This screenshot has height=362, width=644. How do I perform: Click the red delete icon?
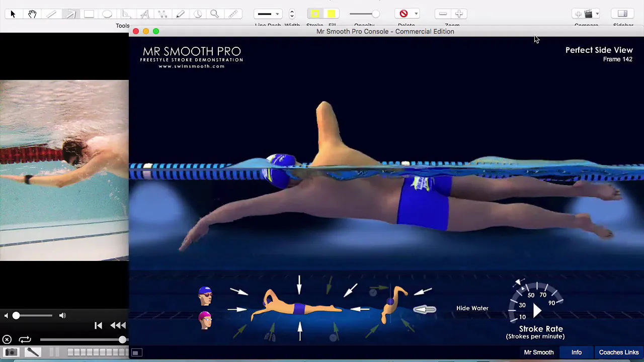(404, 14)
